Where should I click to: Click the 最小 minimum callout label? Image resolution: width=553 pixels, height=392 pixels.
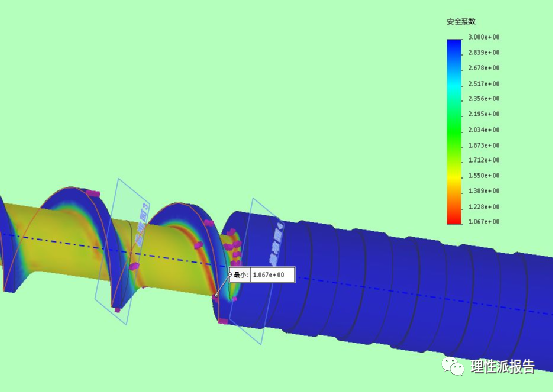241,275
